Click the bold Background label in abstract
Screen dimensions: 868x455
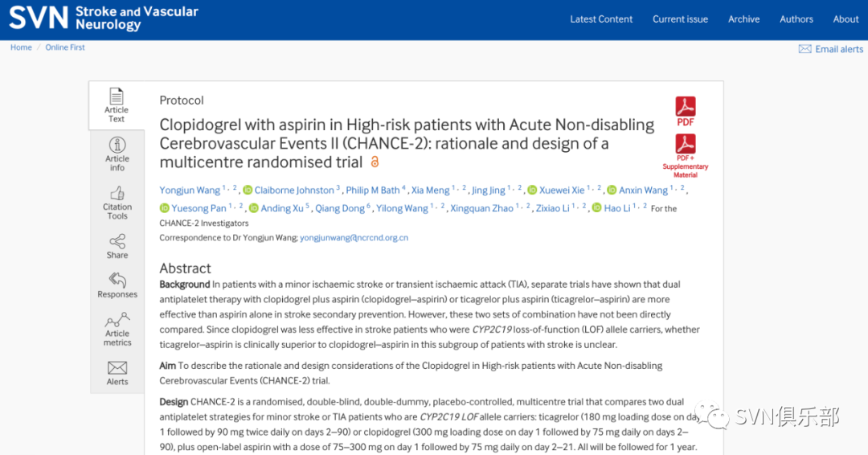[185, 285]
